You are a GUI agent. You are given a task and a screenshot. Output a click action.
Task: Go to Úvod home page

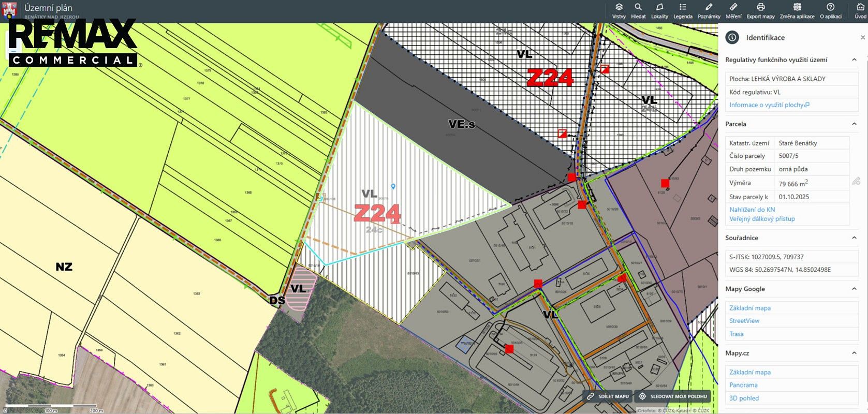[x=860, y=11]
